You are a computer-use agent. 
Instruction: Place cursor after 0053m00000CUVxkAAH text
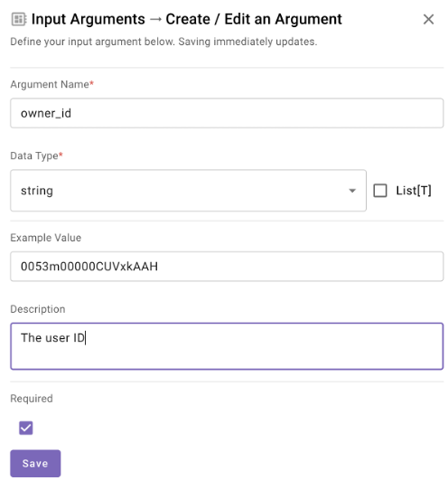point(158,267)
